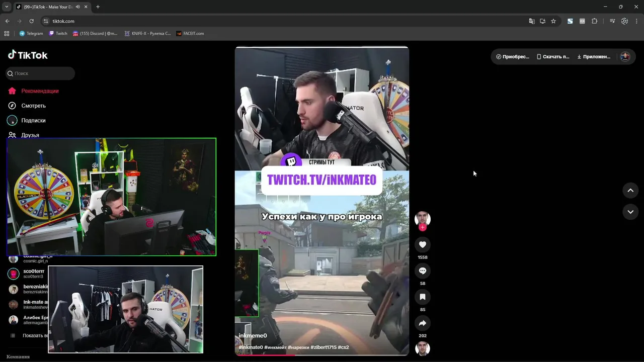Expand the Показать все accounts list

[x=29, y=335]
